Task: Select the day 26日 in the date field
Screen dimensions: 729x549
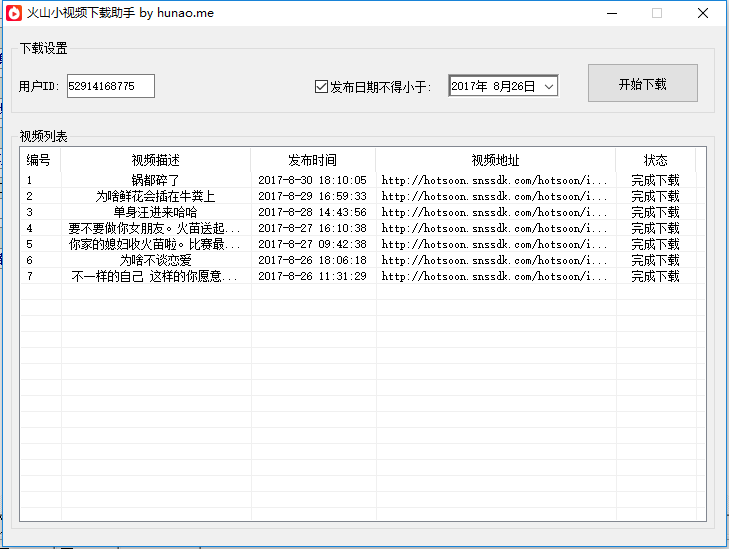Action: (x=523, y=86)
